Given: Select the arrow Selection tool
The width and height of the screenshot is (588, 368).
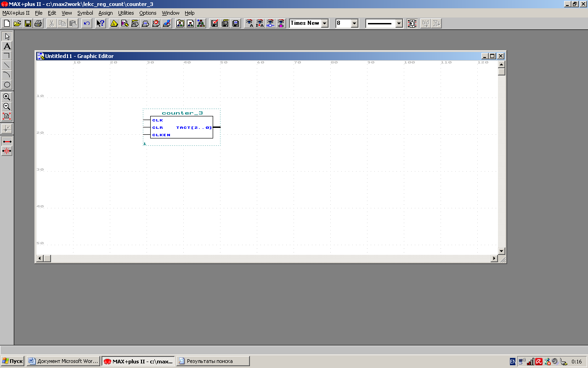Looking at the screenshot, I should coord(7,36).
